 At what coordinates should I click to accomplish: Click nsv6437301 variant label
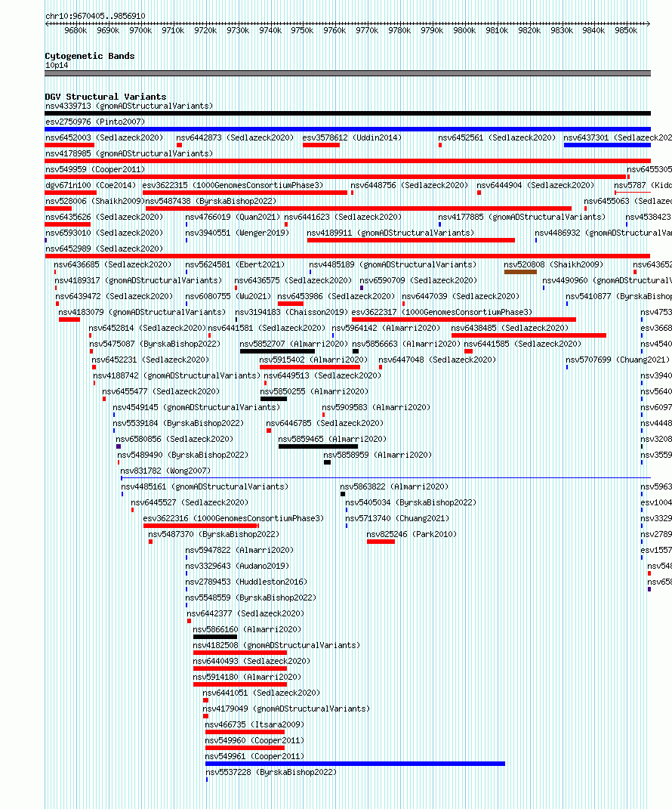click(x=618, y=137)
